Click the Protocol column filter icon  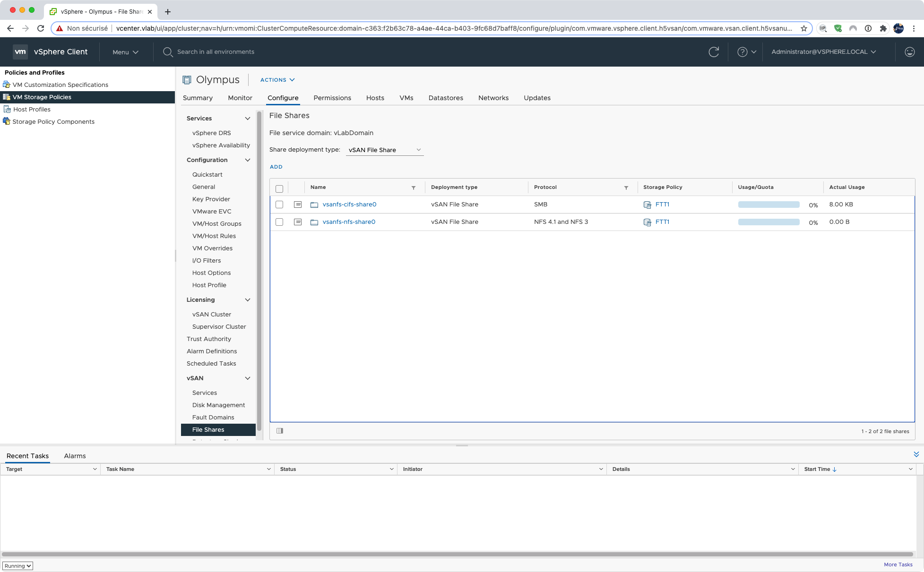click(x=626, y=188)
